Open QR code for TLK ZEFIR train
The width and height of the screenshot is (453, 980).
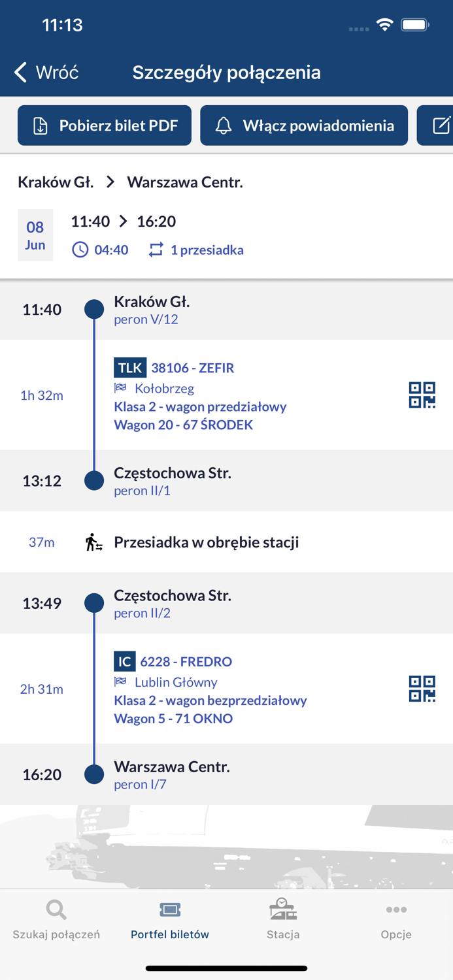click(422, 395)
